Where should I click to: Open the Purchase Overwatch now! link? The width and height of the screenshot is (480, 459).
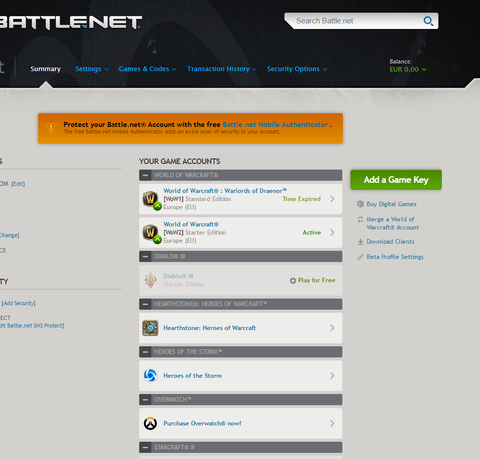pyautogui.click(x=202, y=423)
